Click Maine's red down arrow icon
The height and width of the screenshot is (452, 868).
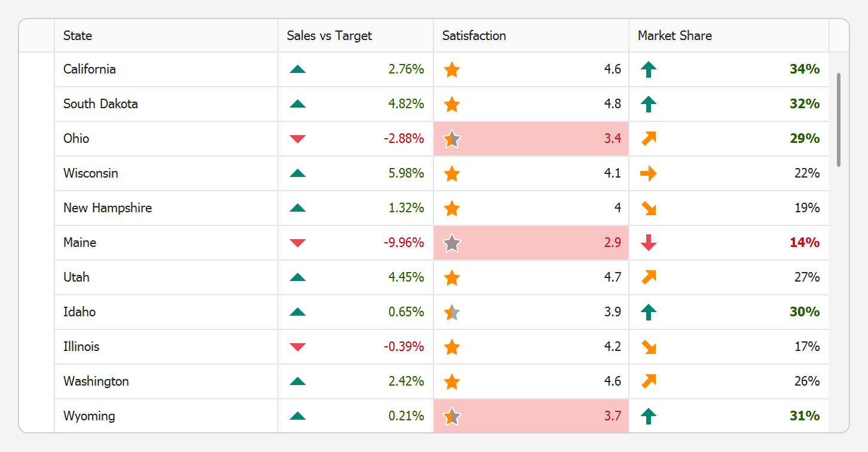click(x=648, y=243)
